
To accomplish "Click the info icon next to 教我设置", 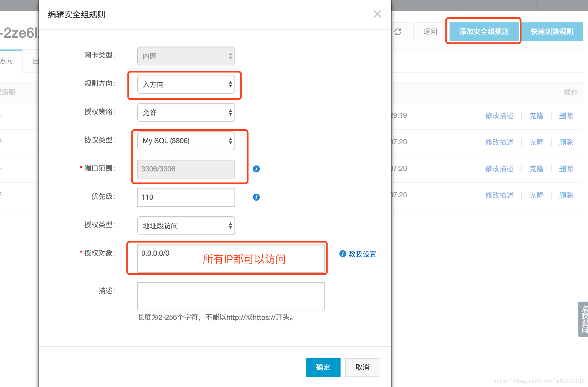I will [343, 254].
